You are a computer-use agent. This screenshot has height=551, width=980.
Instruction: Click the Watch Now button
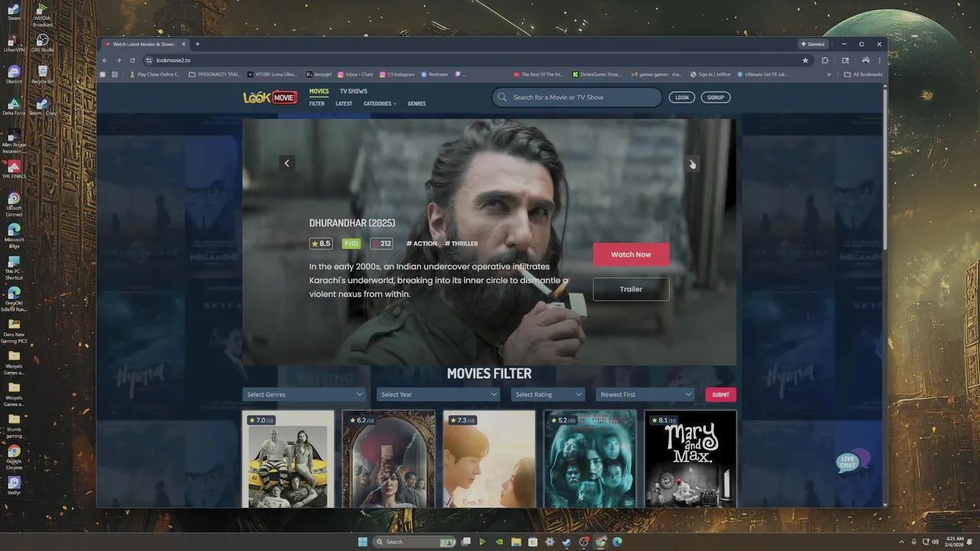point(631,254)
